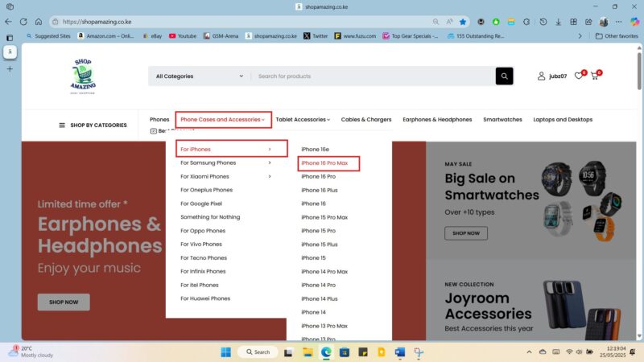Viewport: 644px width, 362px height.
Task: Open the Windows Start menu
Action: click(225, 352)
